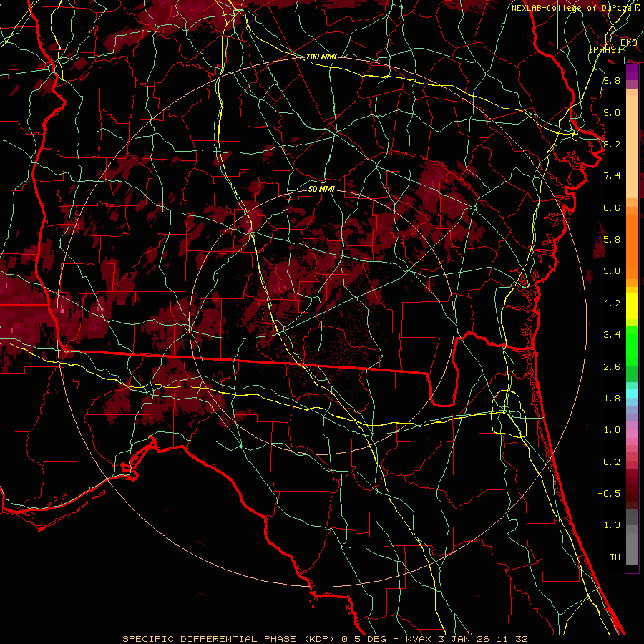
Task: Click the 7.4 scale value
Action: (612, 176)
